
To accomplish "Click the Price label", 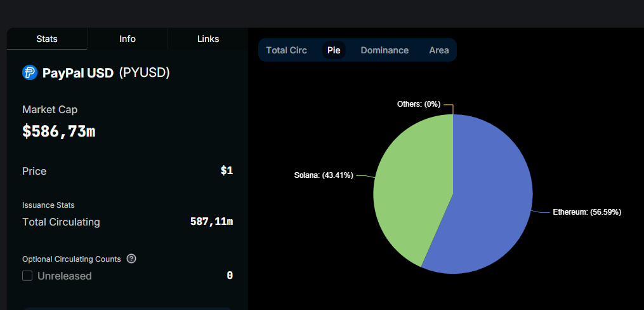I will [34, 171].
